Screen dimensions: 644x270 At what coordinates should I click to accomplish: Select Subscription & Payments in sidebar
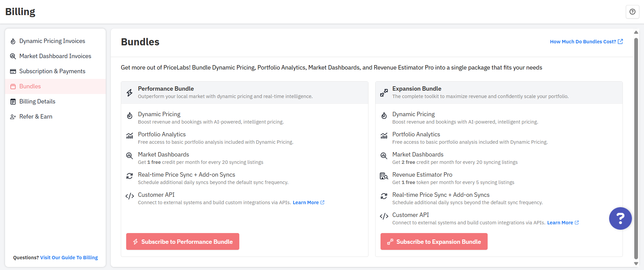click(55, 71)
